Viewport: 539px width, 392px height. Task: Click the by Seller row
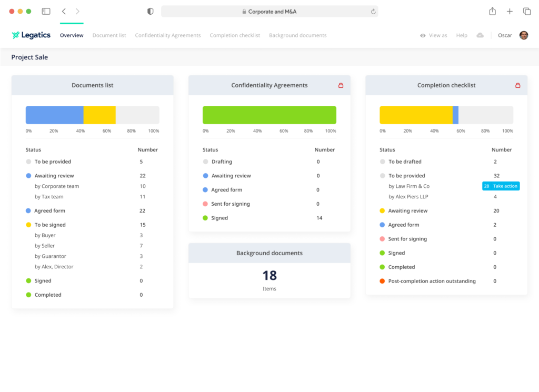click(x=93, y=246)
